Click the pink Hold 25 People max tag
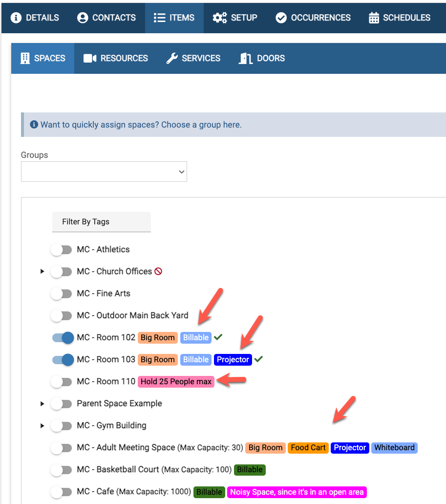The width and height of the screenshot is (446, 504). (x=176, y=382)
